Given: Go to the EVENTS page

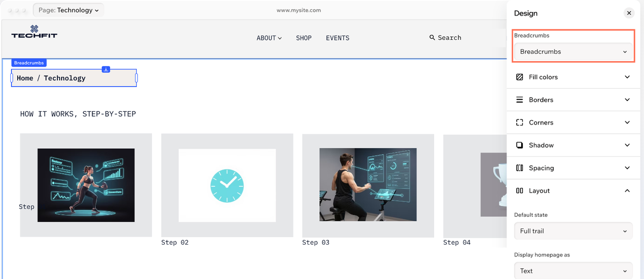Looking at the screenshot, I should 338,38.
